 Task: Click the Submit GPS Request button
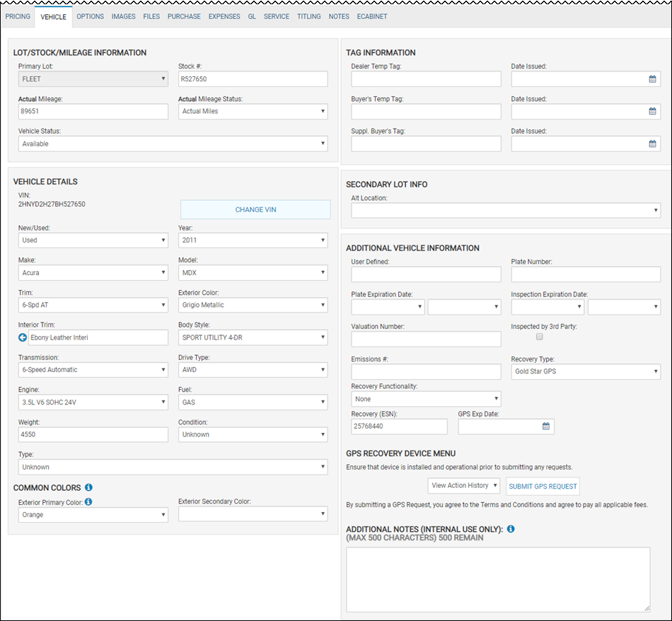coord(543,487)
